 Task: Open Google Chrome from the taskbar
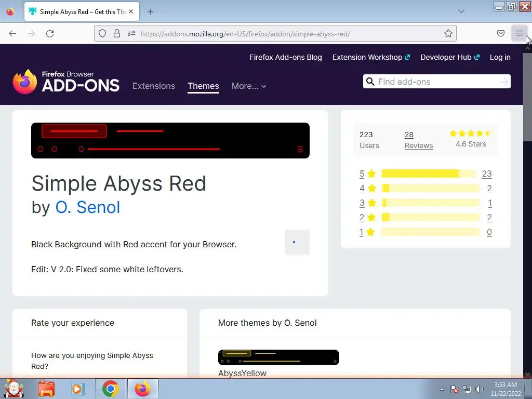point(110,389)
